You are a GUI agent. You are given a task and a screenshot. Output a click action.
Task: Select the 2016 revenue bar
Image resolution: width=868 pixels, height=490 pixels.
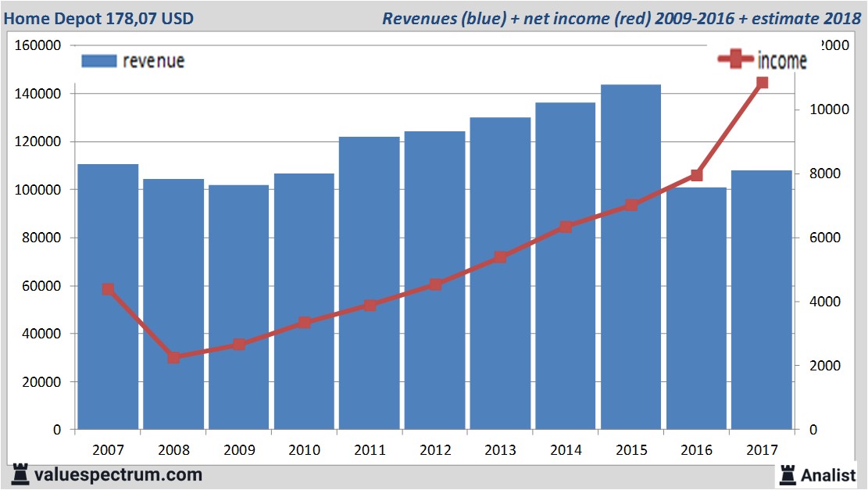[696, 309]
